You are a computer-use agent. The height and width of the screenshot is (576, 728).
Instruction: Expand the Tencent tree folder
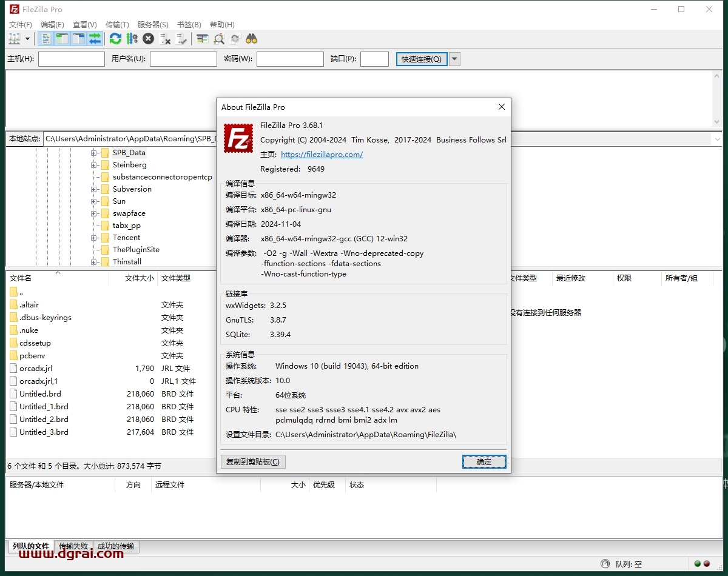94,238
